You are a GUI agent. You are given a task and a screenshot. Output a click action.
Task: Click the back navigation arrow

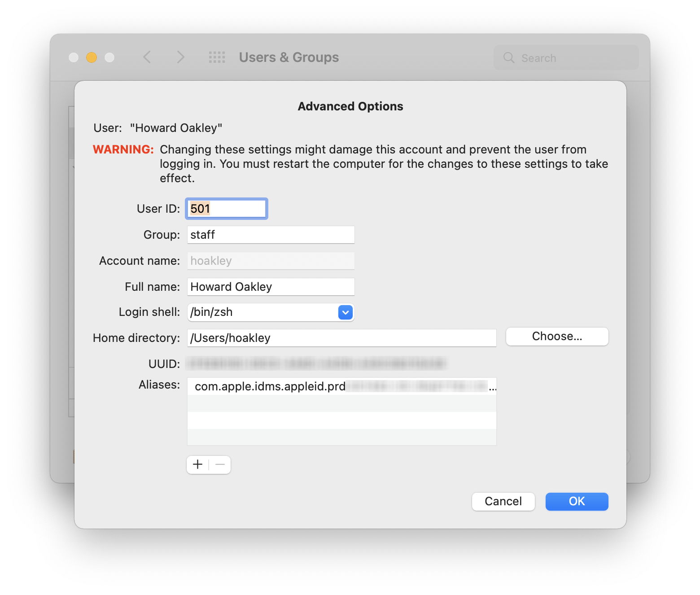pos(147,57)
